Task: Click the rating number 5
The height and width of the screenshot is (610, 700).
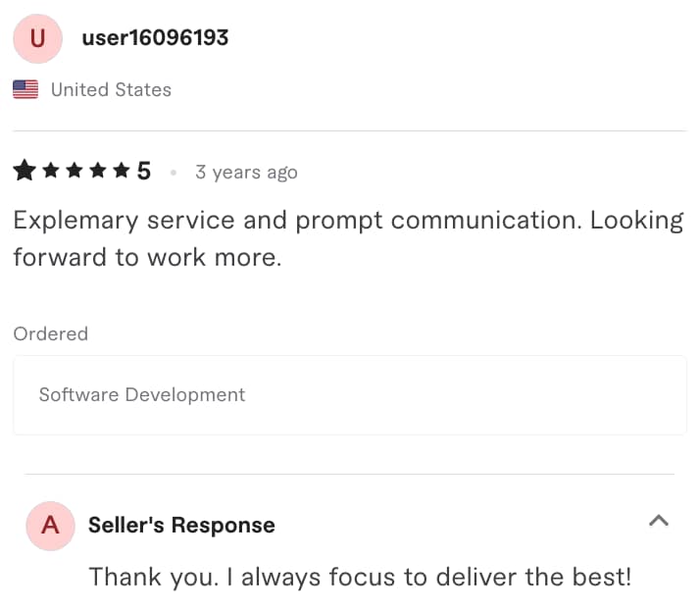Action: point(144,172)
